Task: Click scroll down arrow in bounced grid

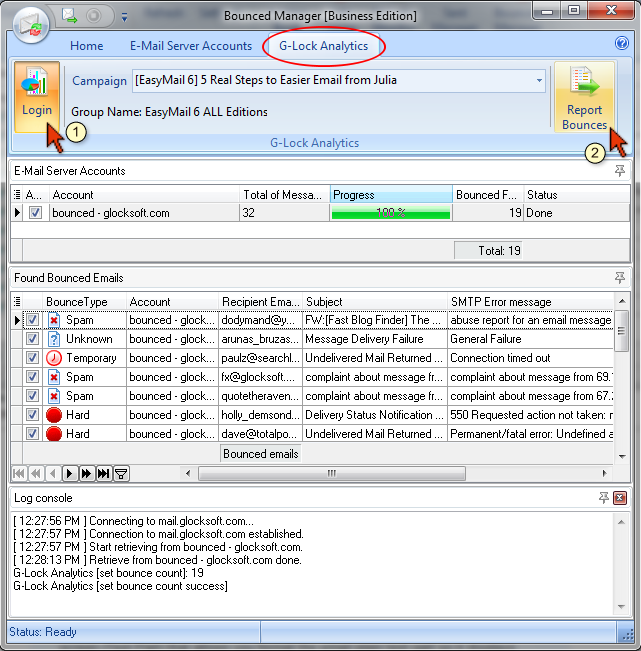Action: tap(621, 456)
